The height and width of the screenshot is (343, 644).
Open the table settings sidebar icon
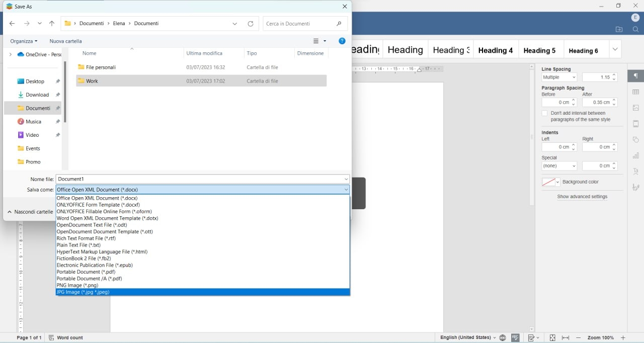[x=635, y=92]
